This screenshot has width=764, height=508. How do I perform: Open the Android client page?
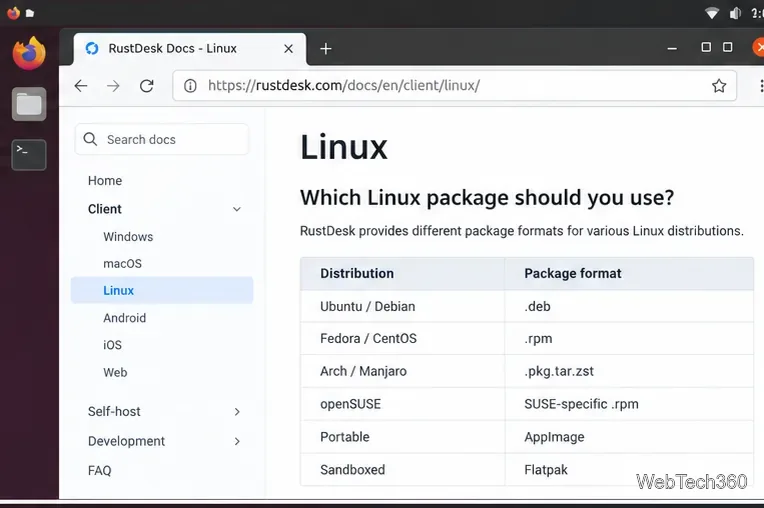pos(124,318)
